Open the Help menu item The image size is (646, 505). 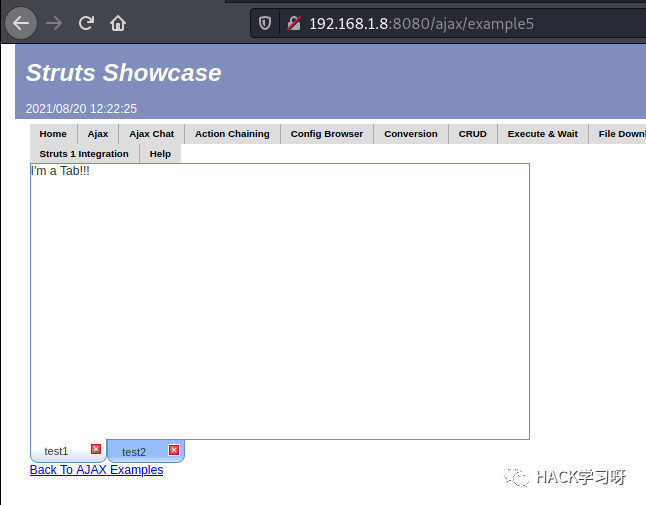(x=160, y=154)
